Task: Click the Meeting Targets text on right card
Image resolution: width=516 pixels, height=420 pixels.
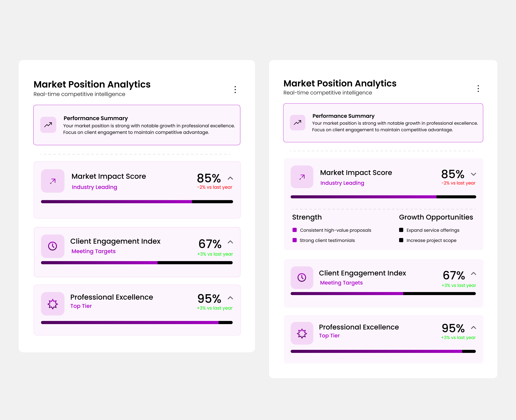Action: pyautogui.click(x=341, y=283)
